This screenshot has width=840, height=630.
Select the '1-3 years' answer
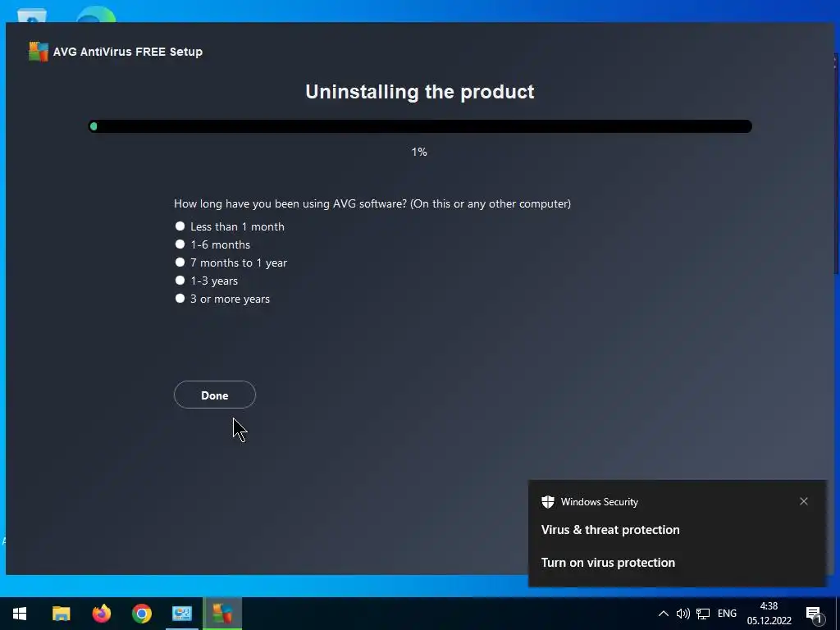coord(180,281)
